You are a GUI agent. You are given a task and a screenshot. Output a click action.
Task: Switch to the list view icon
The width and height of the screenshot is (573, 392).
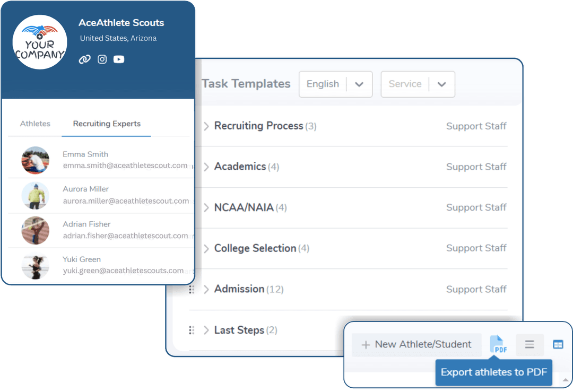coord(529,345)
